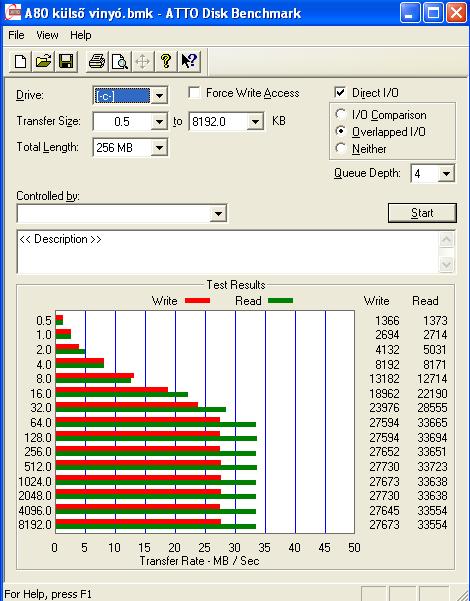
Task: Open Print Preview toolbar icon
Action: coord(120,61)
